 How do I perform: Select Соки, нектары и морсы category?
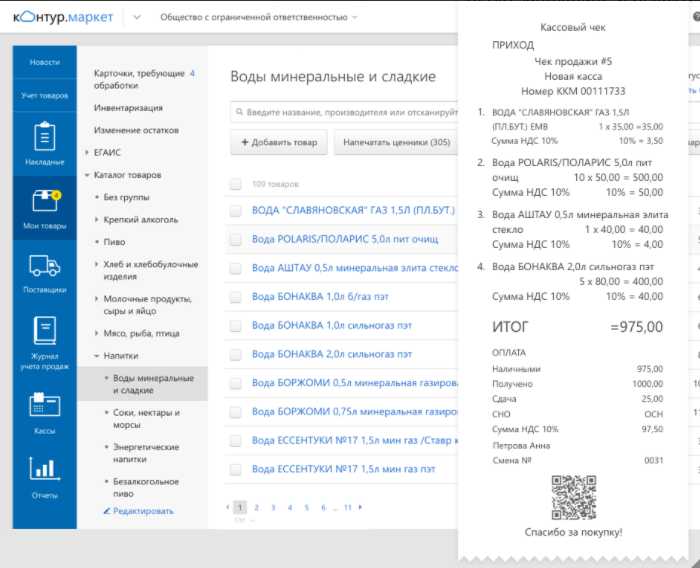146,418
